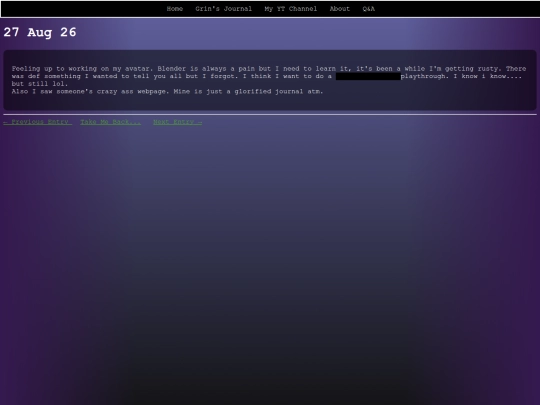Image resolution: width=540 pixels, height=405 pixels.
Task: Click text 'Feeling up to working on my avatar'
Action: (82, 69)
